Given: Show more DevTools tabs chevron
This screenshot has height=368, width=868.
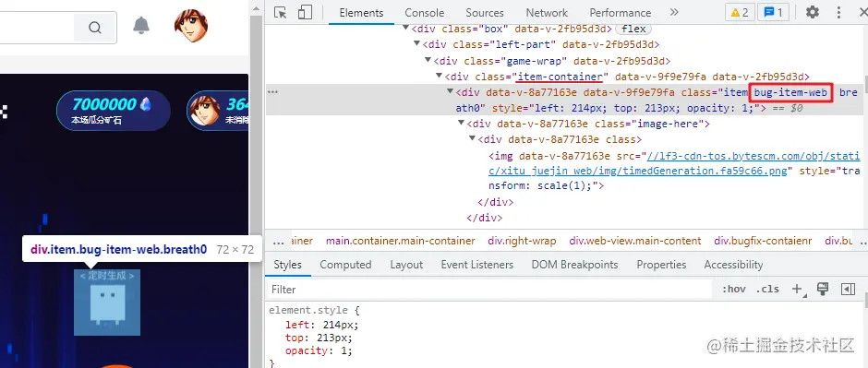Looking at the screenshot, I should click(674, 12).
